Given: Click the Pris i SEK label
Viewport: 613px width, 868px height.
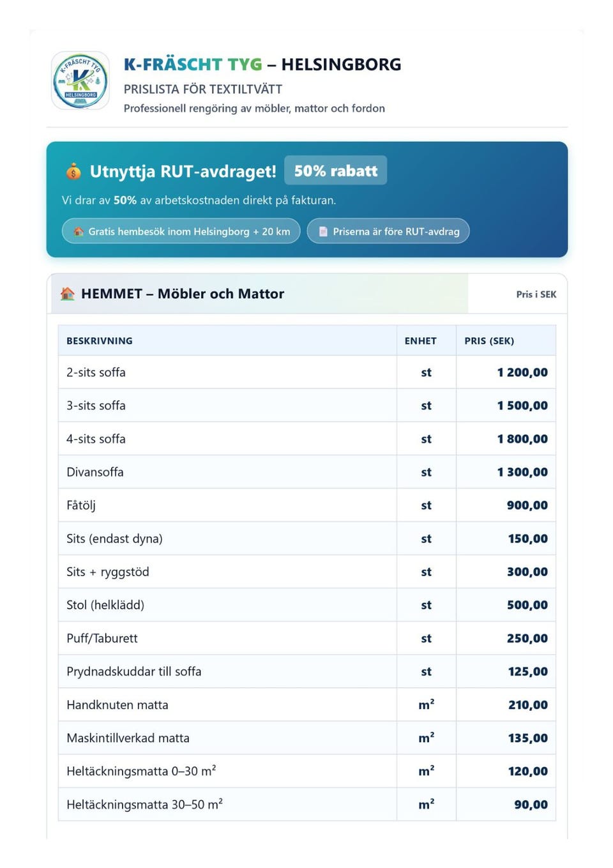Looking at the screenshot, I should pyautogui.click(x=536, y=294).
